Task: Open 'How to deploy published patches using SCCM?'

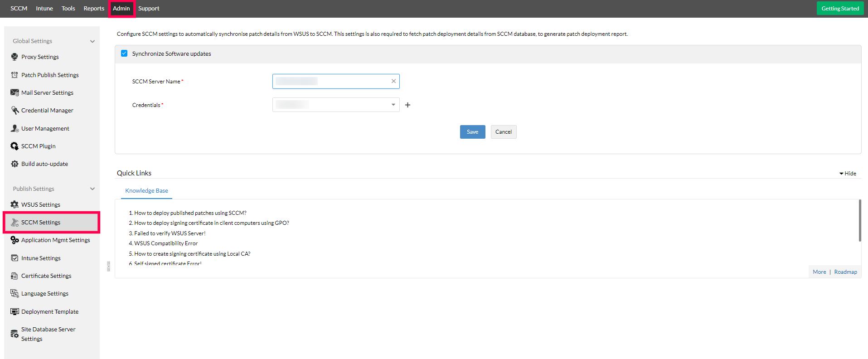Action: tap(190, 213)
